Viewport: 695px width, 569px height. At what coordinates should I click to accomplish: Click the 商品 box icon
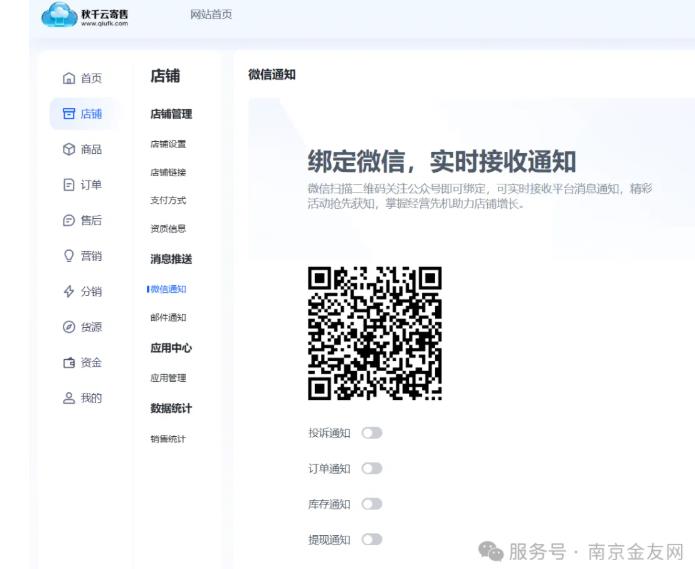[69, 149]
